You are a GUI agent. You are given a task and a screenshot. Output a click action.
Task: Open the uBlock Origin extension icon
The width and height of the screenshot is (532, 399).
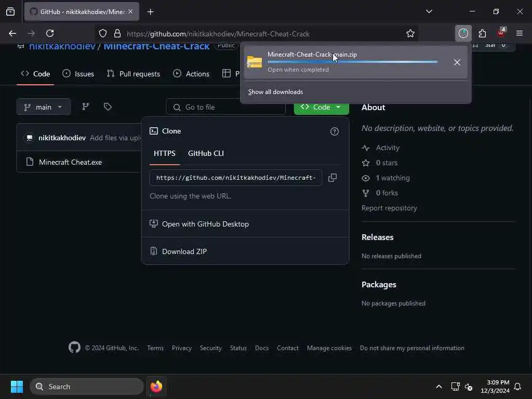click(501, 33)
